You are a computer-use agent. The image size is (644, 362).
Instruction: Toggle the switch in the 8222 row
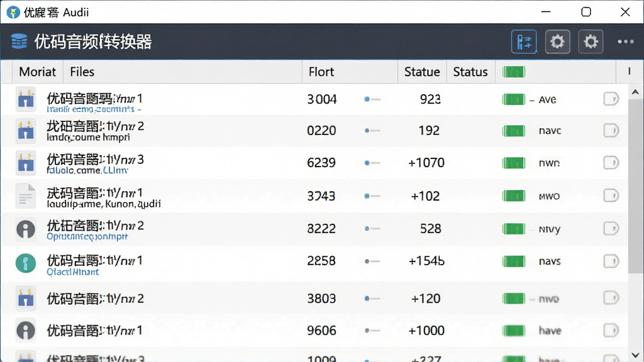611,228
